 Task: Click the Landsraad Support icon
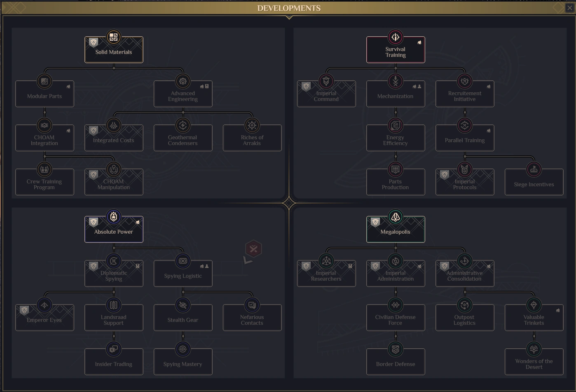(114, 305)
